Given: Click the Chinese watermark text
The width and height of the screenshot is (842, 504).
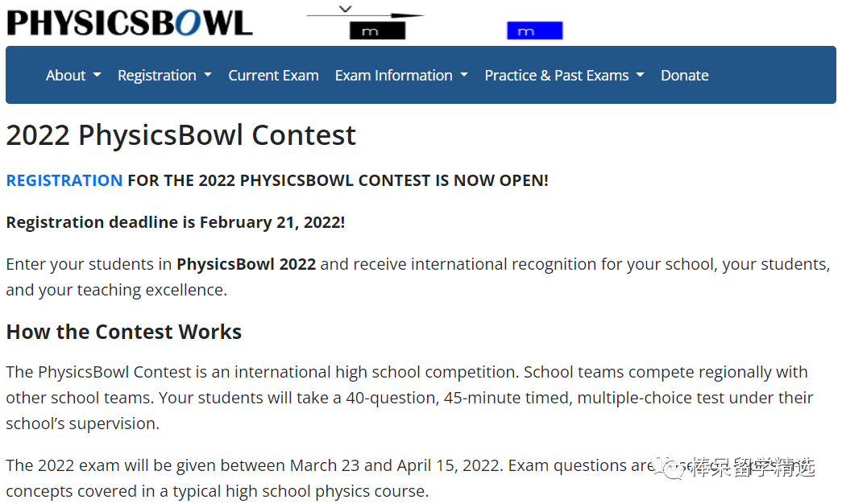Looking at the screenshot, I should point(753,467).
